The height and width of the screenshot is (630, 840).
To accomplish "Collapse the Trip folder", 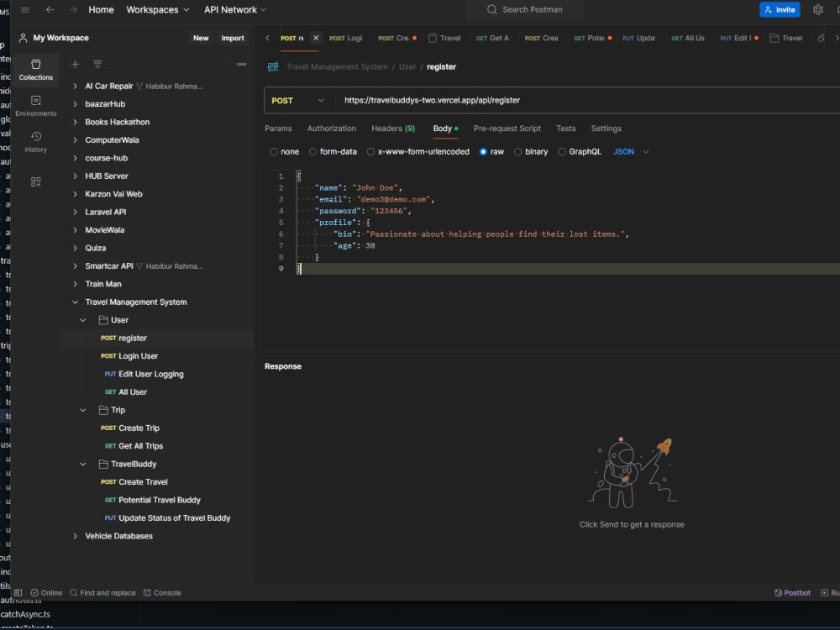I will click(83, 411).
